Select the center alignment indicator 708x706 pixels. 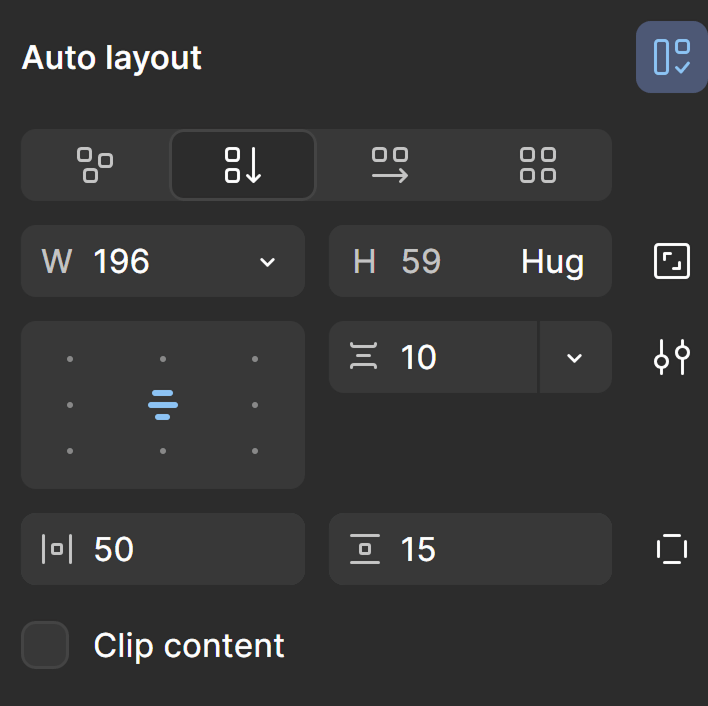pyautogui.click(x=163, y=405)
